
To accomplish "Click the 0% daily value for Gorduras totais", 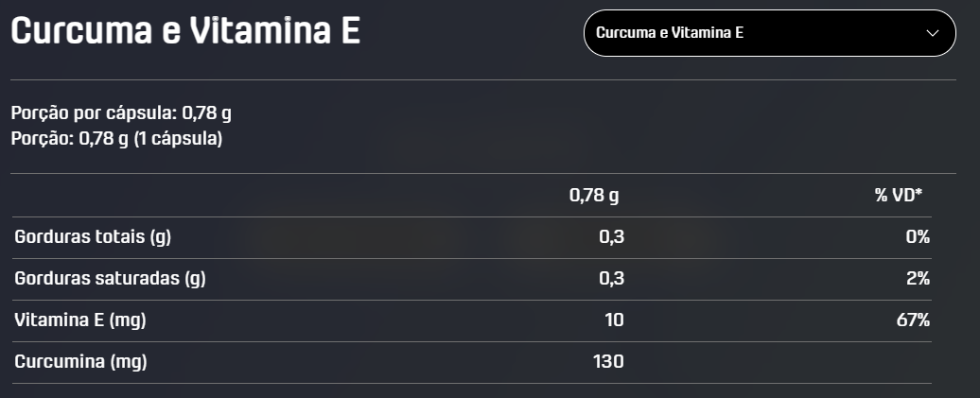I will [x=918, y=237].
